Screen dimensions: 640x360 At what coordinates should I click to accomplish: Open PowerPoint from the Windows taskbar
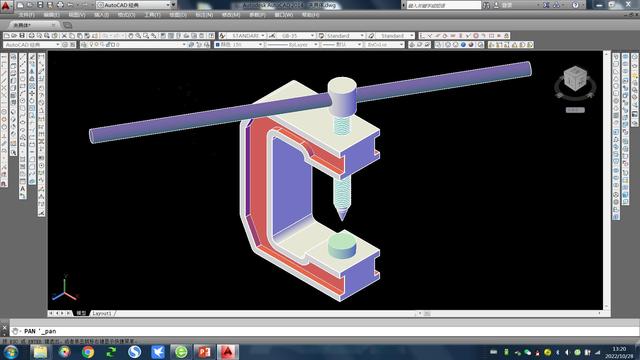pos(204,351)
